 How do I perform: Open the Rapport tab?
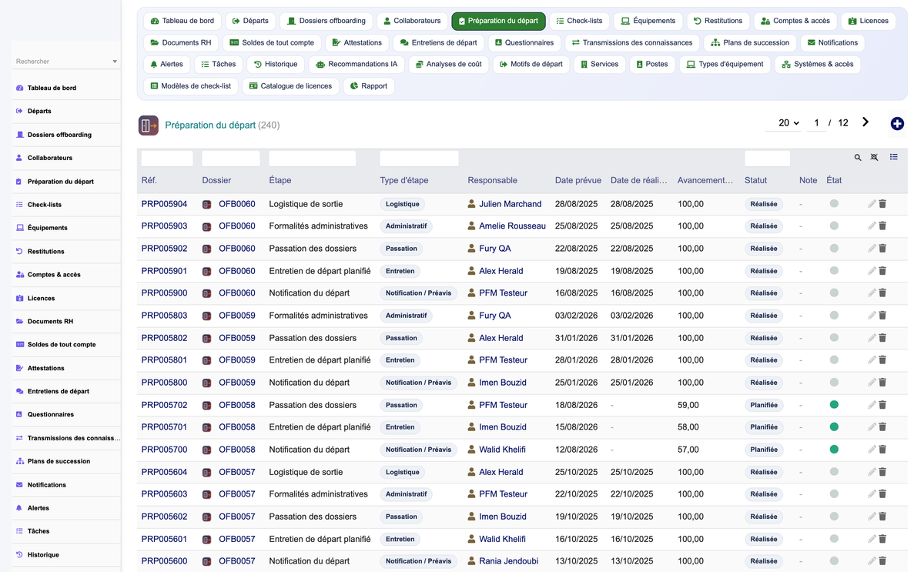(x=369, y=85)
